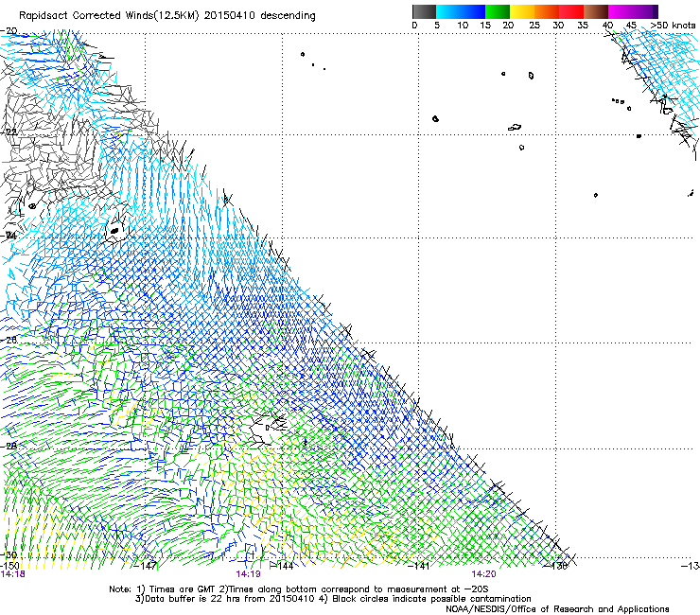
Task: Click the cyan-blue 5-15 knots legend segment
Action: pos(461,11)
